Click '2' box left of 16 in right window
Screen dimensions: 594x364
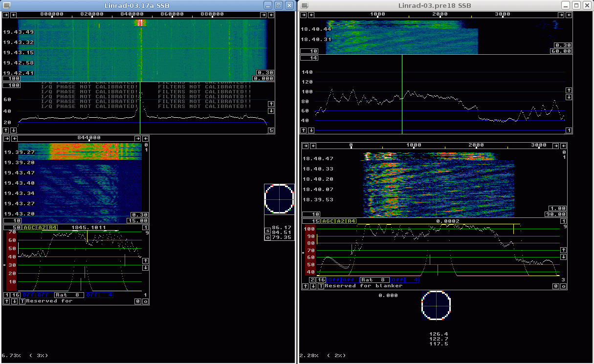(312, 279)
